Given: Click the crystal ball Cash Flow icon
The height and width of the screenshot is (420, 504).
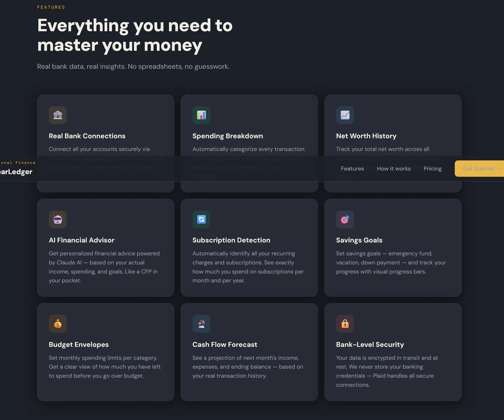Looking at the screenshot, I should coord(201,324).
